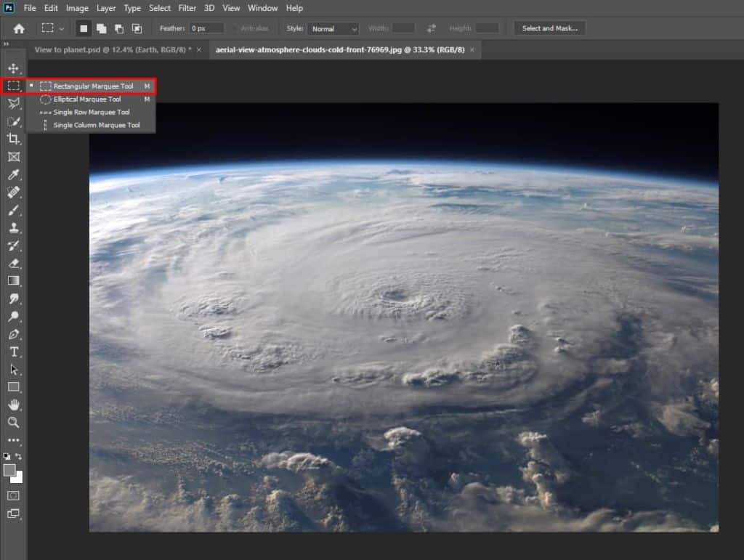
Task: Select the Eyedropper tool
Action: pyautogui.click(x=13, y=175)
